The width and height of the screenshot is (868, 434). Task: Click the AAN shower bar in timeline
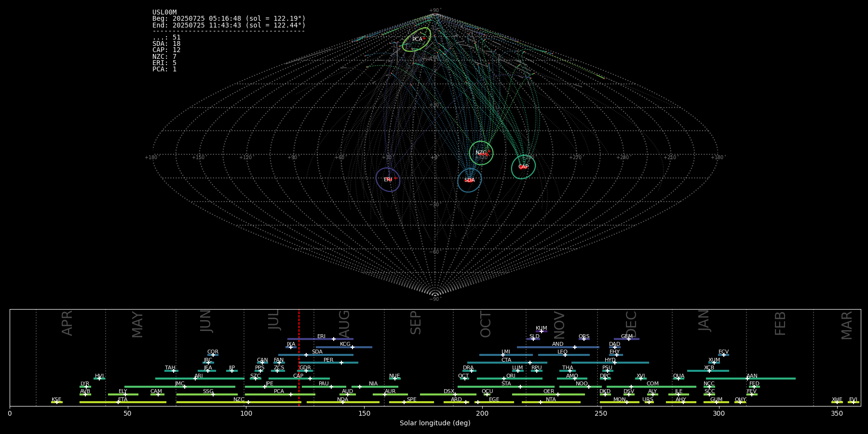click(x=751, y=379)
